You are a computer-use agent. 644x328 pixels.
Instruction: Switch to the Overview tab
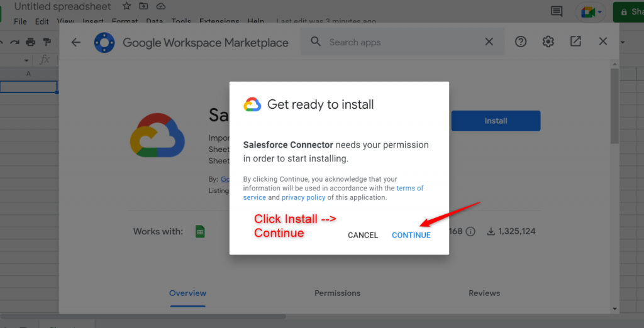[187, 293]
